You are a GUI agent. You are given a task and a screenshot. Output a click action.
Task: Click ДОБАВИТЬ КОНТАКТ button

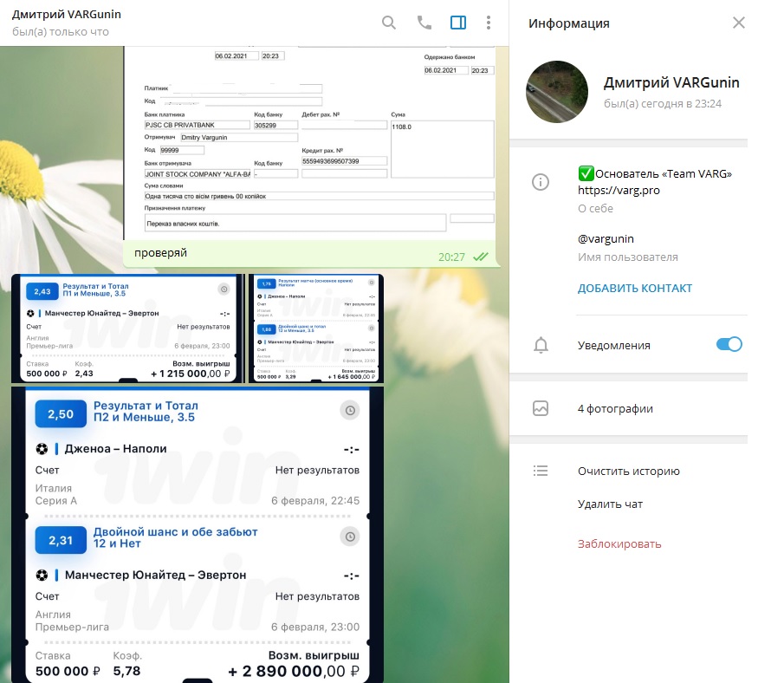[x=635, y=289]
